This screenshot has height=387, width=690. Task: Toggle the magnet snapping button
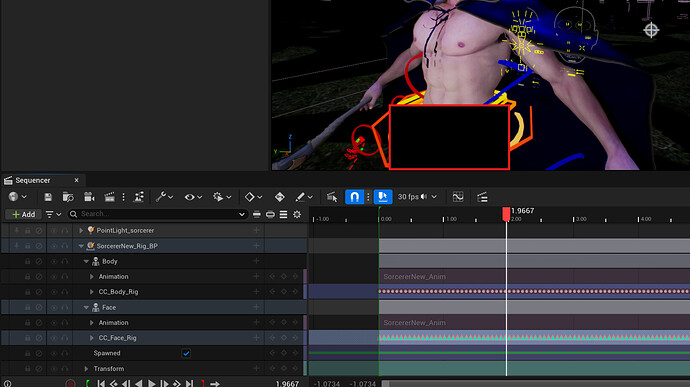pos(355,197)
